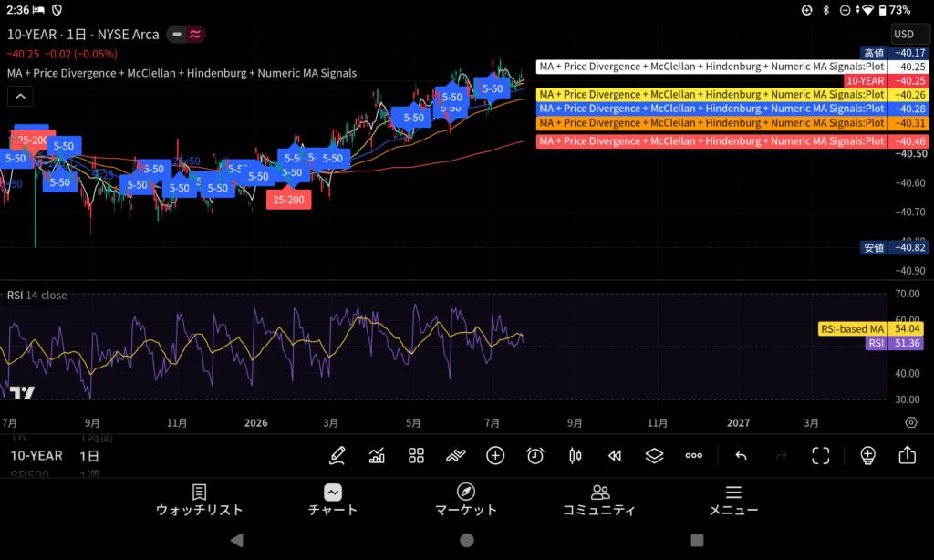Open the layers object tree icon
The width and height of the screenshot is (934, 560).
coord(654,456)
